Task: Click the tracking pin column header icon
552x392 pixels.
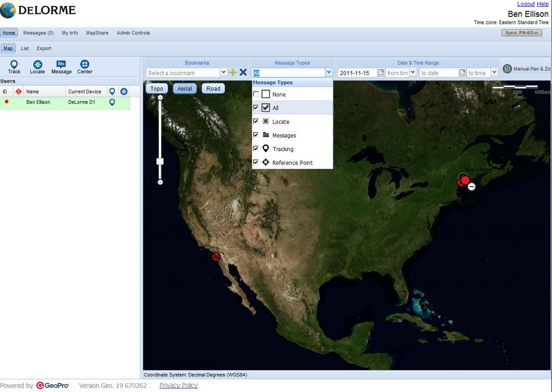Action: [x=112, y=92]
